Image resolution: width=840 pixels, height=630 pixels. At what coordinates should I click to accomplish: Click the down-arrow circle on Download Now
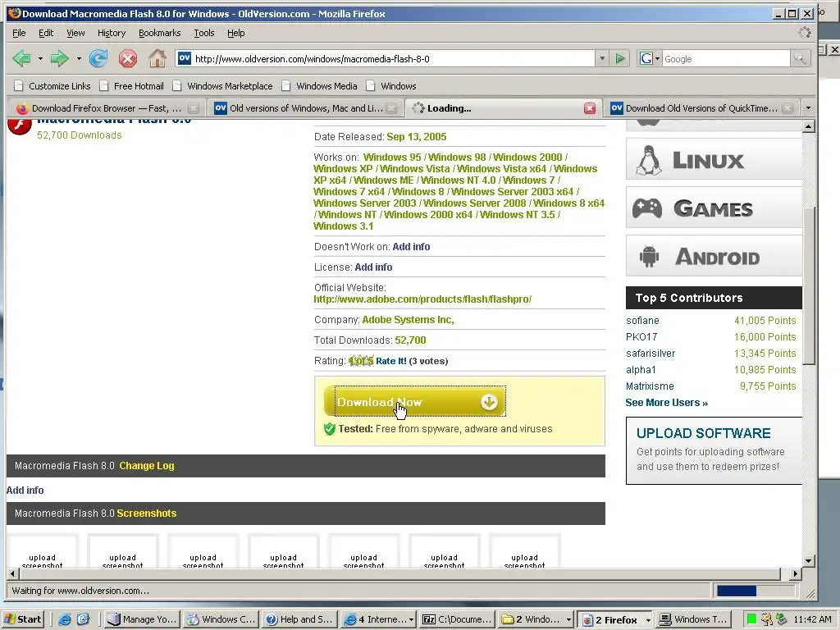coord(489,402)
